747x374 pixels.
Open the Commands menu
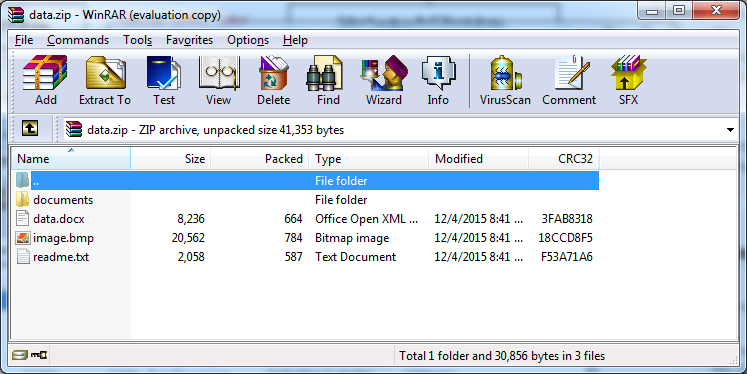point(78,40)
